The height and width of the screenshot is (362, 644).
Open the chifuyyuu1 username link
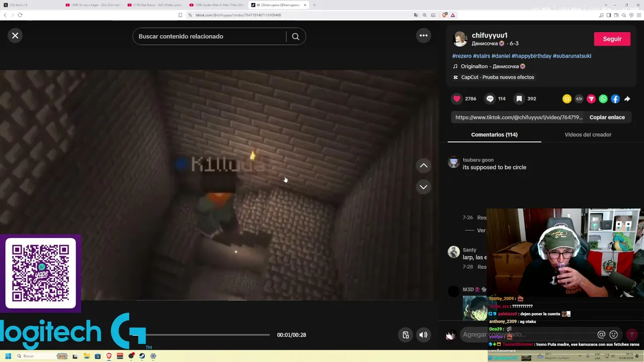pos(490,35)
